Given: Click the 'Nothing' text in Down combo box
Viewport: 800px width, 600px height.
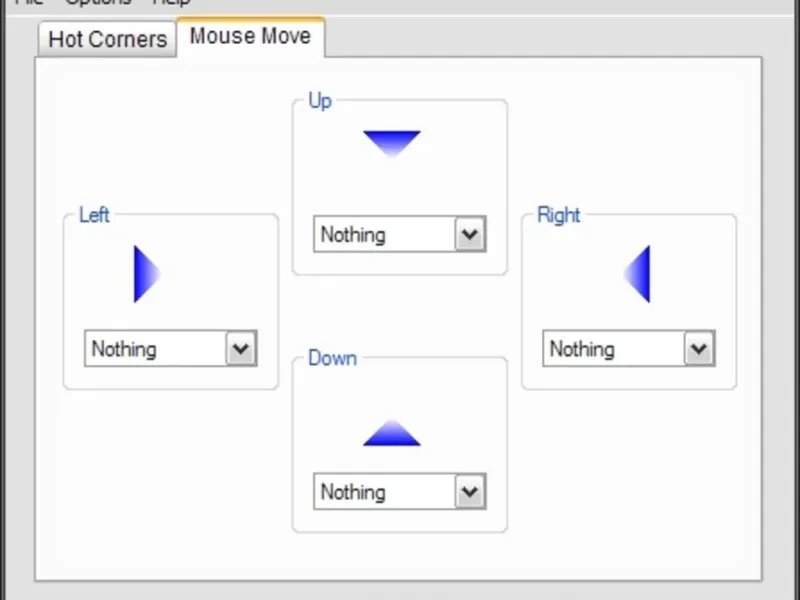Looking at the screenshot, I should (x=353, y=492).
